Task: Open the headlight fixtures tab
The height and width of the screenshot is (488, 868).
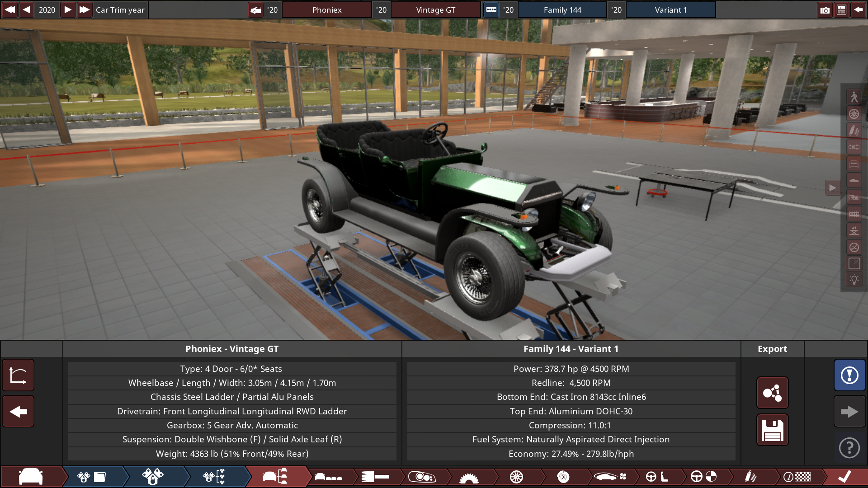Action: (x=422, y=477)
